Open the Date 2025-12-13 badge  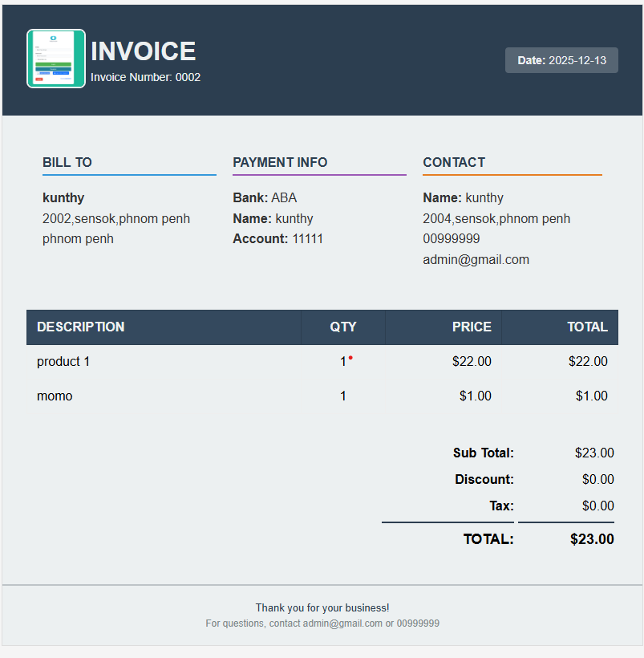pos(561,59)
